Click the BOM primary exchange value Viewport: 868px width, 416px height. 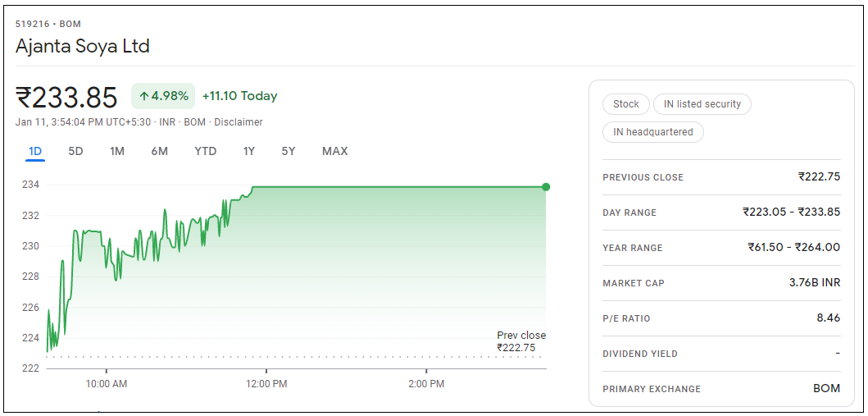[x=826, y=389]
